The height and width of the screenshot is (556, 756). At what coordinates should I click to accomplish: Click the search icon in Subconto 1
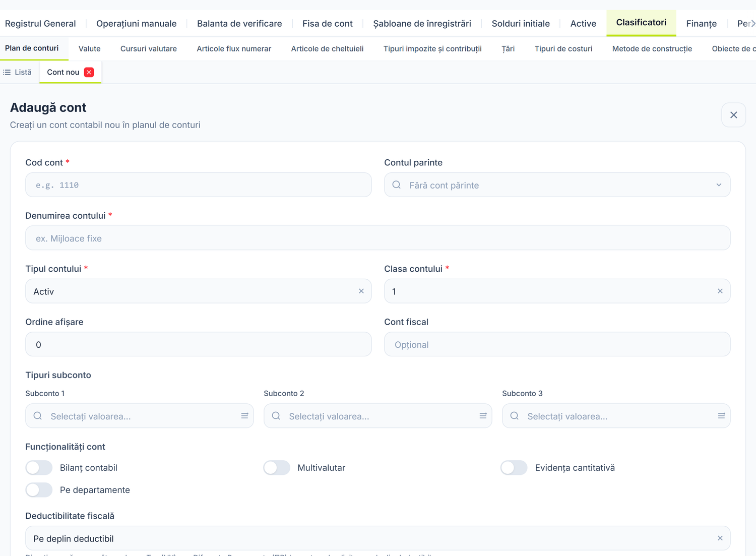(38, 416)
